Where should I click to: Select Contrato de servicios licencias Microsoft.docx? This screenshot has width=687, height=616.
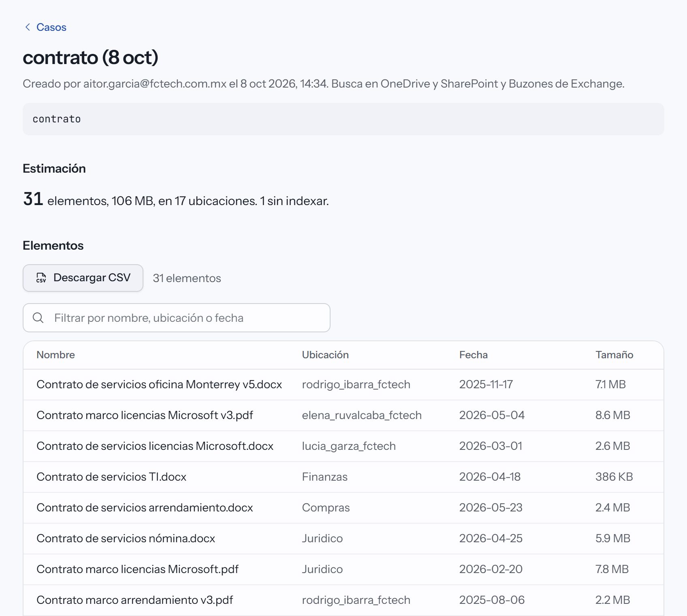pos(155,446)
